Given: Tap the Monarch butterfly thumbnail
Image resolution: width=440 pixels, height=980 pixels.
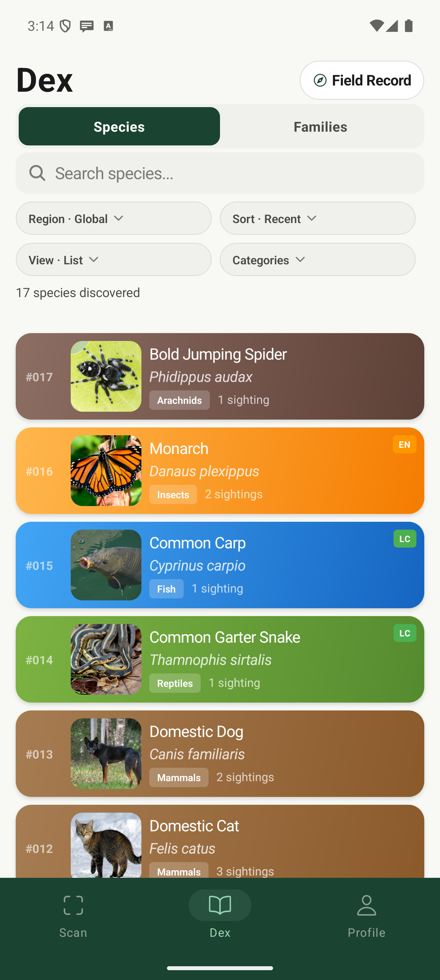Looking at the screenshot, I should pyautogui.click(x=106, y=471).
